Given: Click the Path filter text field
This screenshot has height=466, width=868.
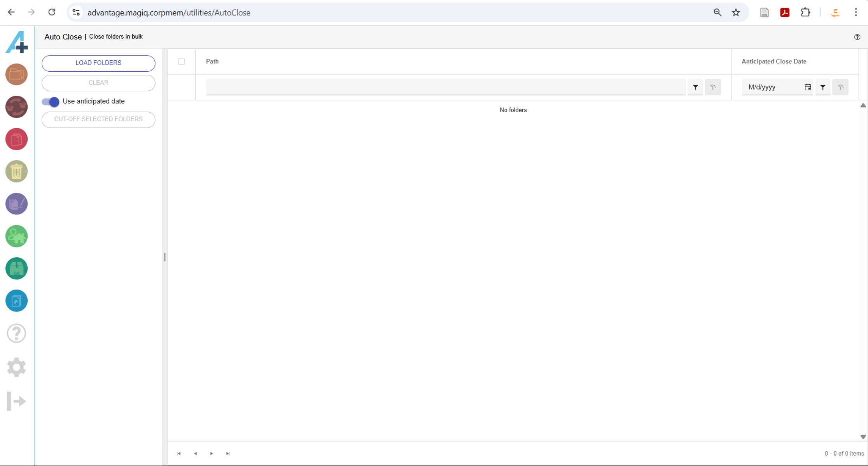Looking at the screenshot, I should pyautogui.click(x=445, y=87).
